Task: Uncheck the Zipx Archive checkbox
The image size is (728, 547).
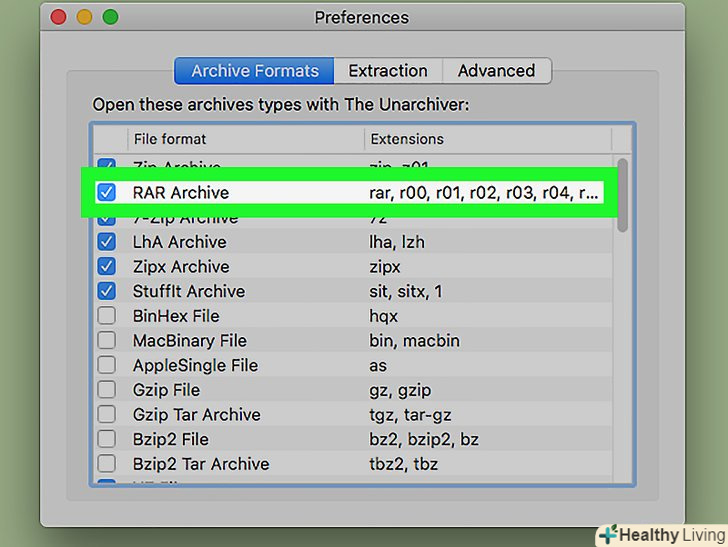Action: point(106,267)
